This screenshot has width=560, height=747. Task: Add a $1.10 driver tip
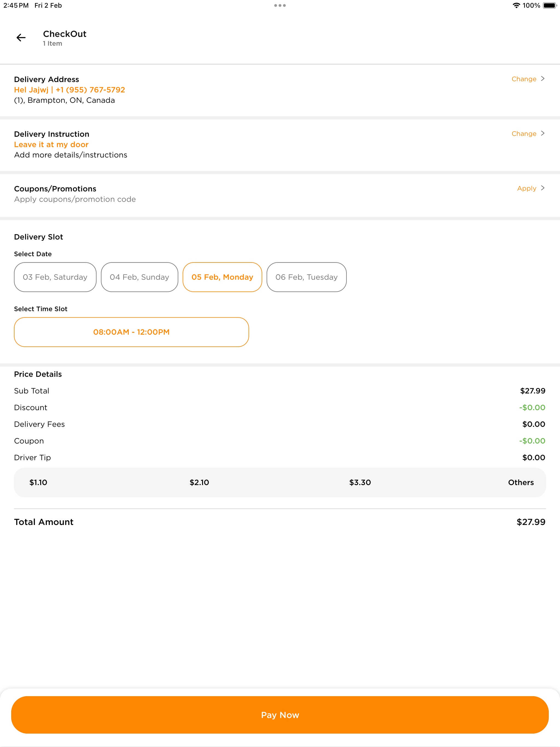click(38, 482)
